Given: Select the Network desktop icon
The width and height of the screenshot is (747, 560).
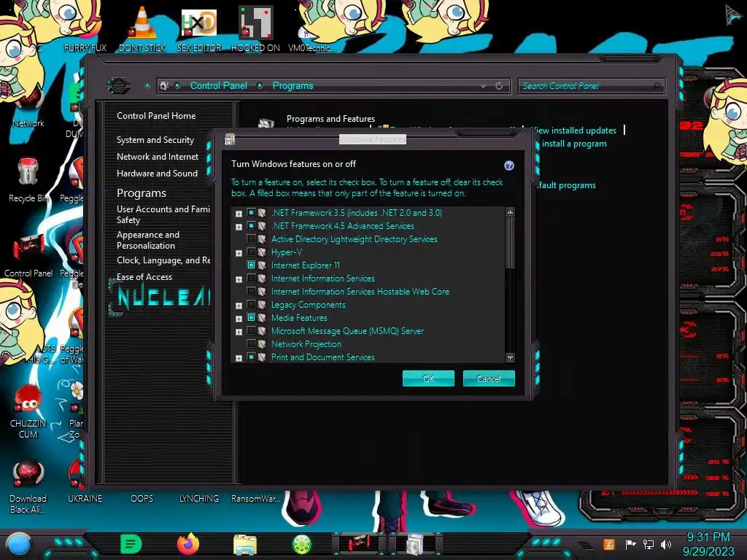Looking at the screenshot, I should coord(28,107).
